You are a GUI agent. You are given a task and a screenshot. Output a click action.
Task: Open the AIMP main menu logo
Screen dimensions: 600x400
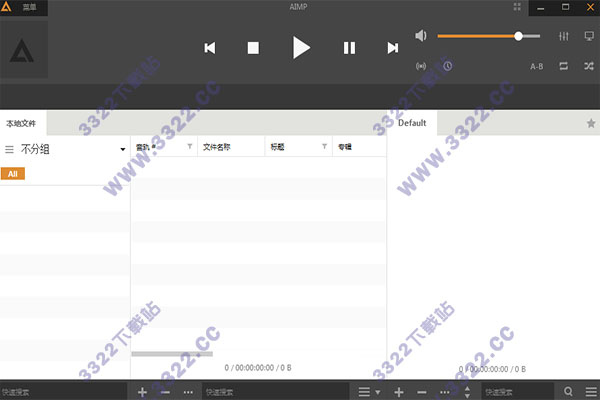pyautogui.click(x=7, y=7)
